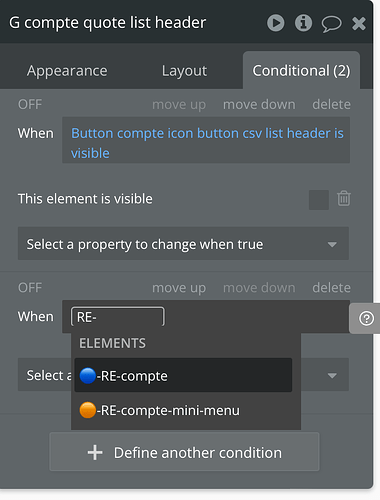This screenshot has width=380, height=500.
Task: Open first Select a property dropdown
Action: pos(183,243)
